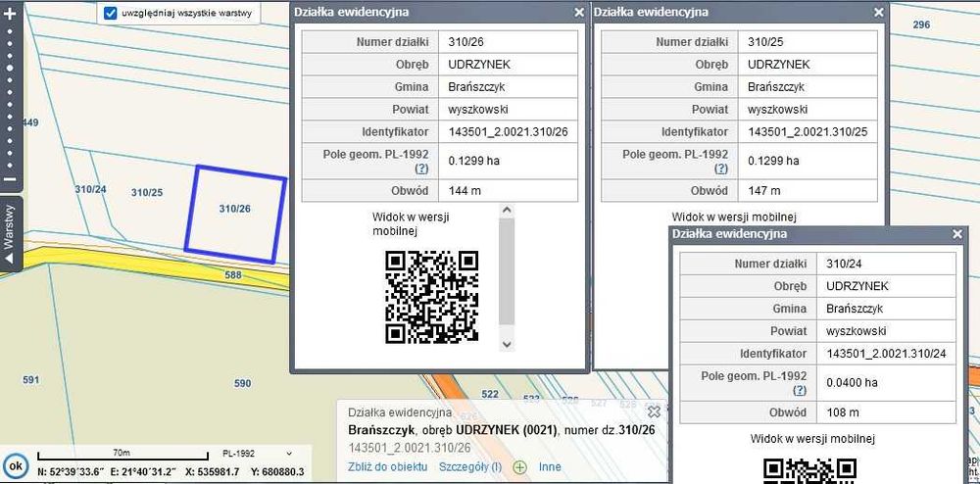Click identifier 143501_2.0021.310/24 cell
The image size is (980, 484).
886,354
